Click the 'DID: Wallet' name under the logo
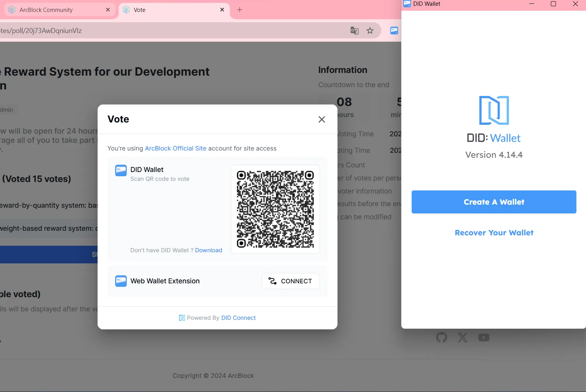Viewport: 586px width, 392px height. tap(494, 138)
